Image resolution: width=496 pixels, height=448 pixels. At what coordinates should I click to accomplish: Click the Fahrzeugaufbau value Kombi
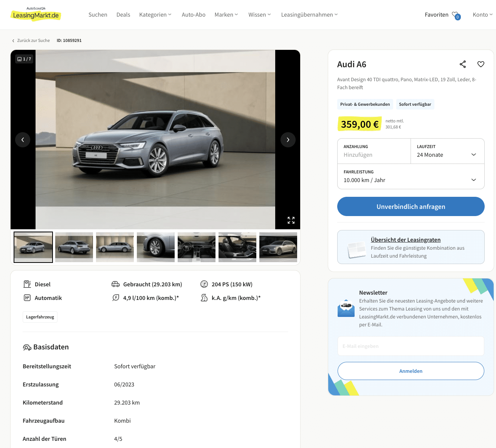(x=122, y=421)
